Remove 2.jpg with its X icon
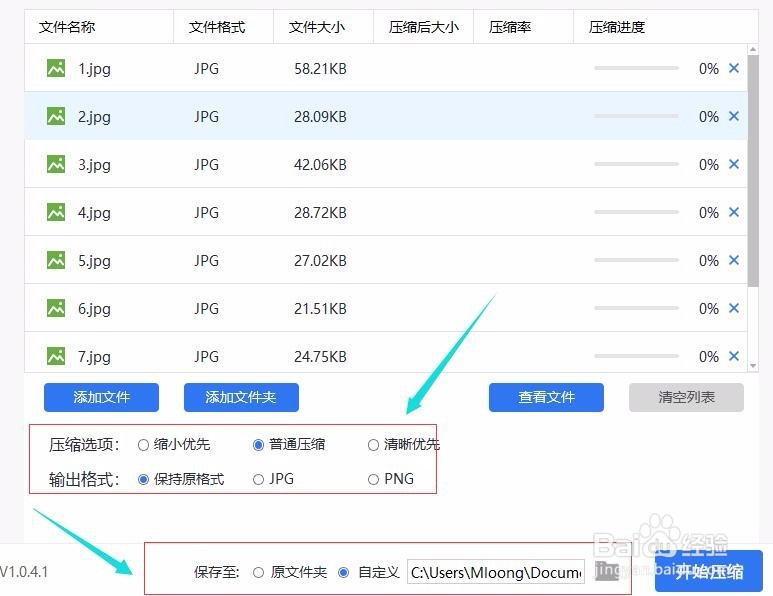The width and height of the screenshot is (773, 596). tap(734, 116)
